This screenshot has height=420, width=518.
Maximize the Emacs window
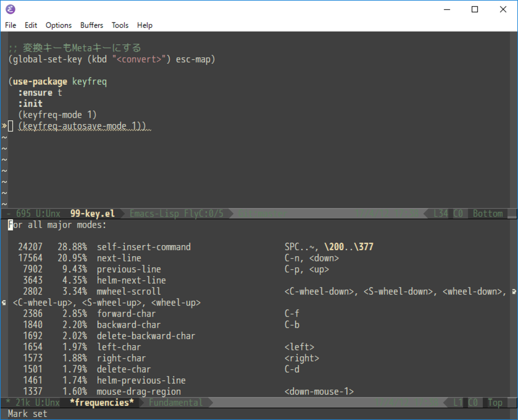[475, 9]
